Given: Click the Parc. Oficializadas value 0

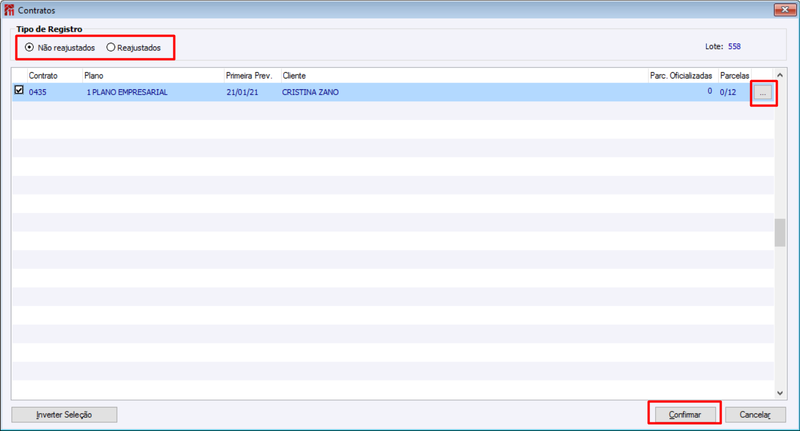Looking at the screenshot, I should [x=710, y=91].
